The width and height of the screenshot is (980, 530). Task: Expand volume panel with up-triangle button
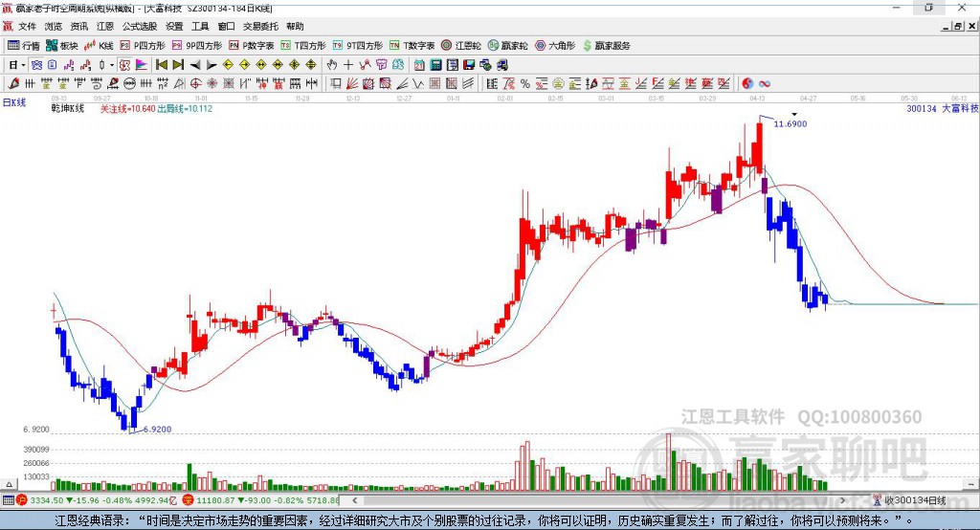[9, 484]
